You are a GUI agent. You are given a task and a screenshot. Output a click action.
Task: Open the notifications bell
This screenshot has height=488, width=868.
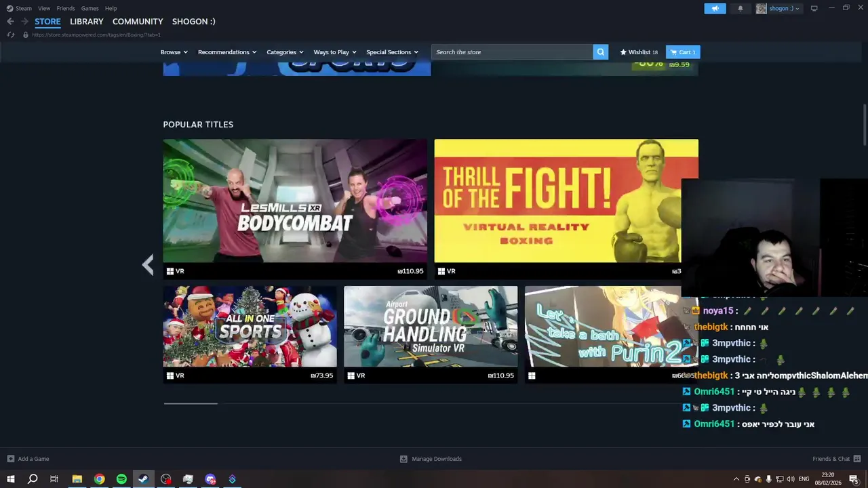741,8
